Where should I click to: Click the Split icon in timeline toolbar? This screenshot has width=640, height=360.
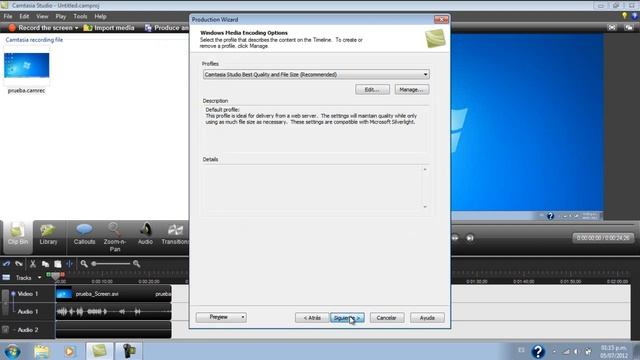[x=69, y=264]
